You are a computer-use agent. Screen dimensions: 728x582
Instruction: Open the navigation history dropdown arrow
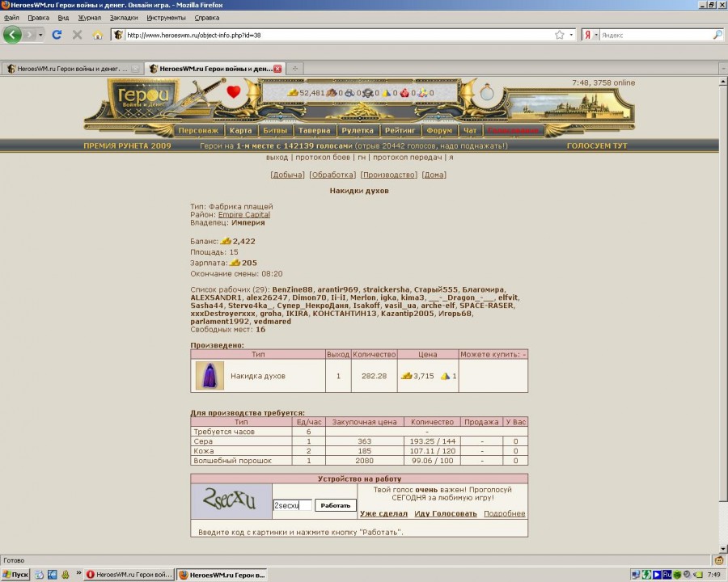pyautogui.click(x=40, y=35)
